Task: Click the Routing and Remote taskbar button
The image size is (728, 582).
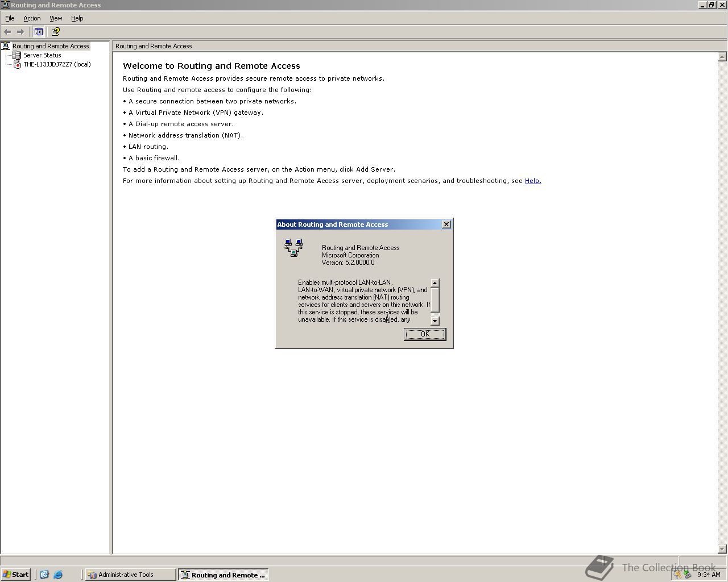Action: click(224, 575)
